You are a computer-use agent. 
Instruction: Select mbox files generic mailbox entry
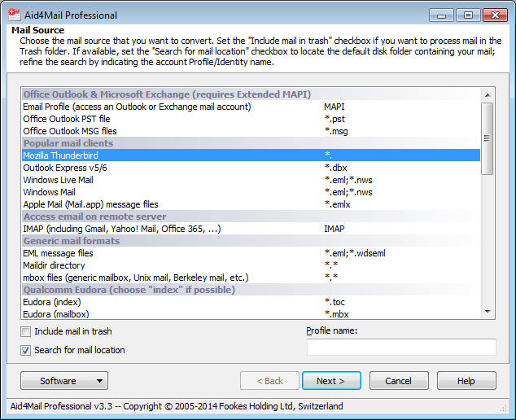click(x=251, y=277)
